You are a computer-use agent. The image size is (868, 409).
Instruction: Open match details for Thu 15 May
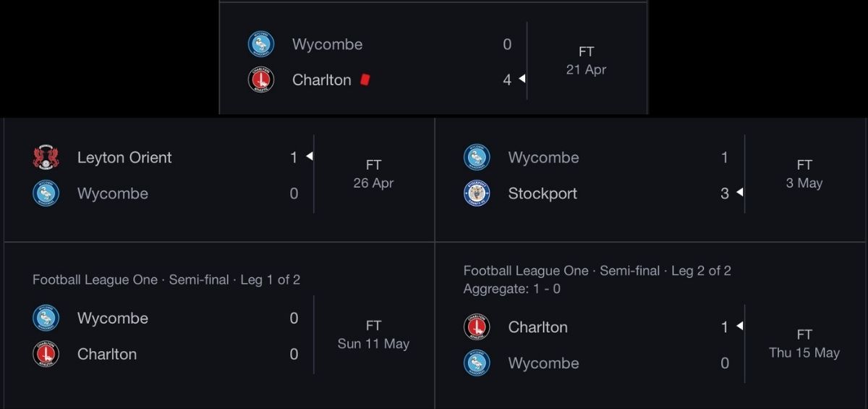point(804,344)
